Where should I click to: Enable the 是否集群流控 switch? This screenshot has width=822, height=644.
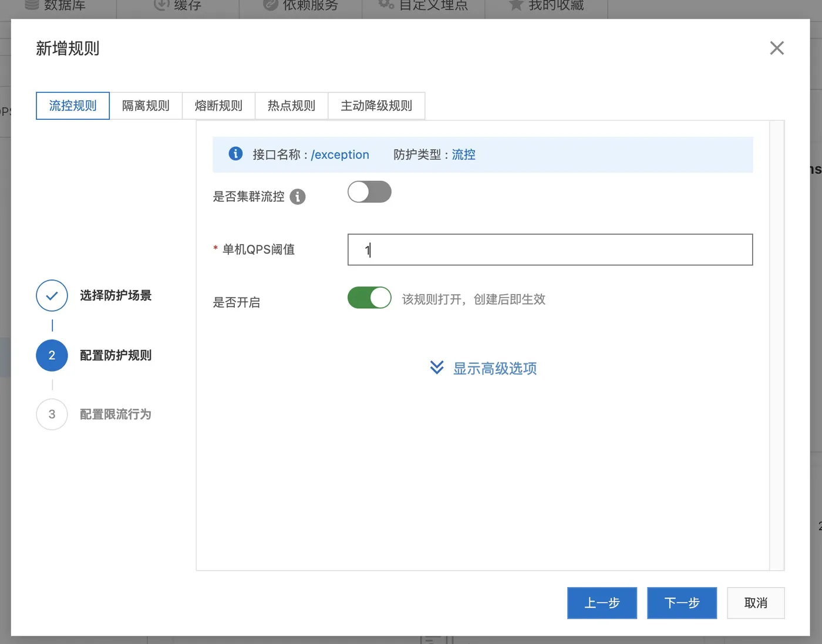[369, 192]
